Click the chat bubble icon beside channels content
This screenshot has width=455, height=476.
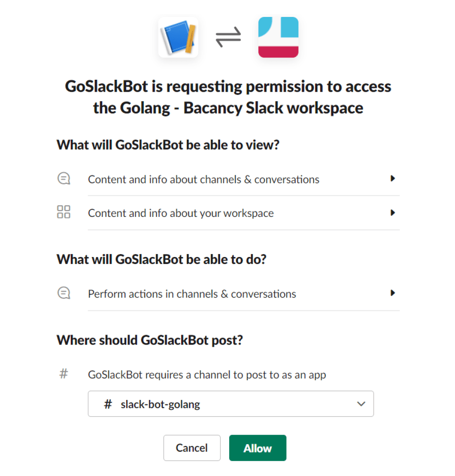[64, 178]
